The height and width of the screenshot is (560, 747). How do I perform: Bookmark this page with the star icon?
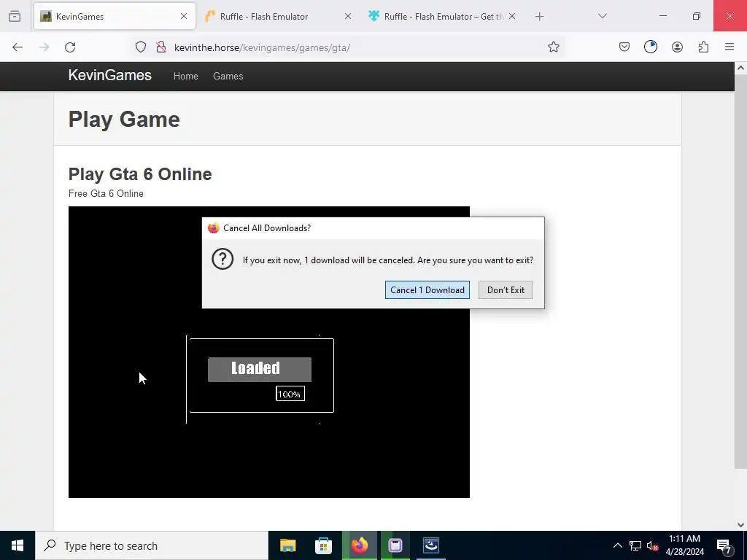(x=553, y=47)
